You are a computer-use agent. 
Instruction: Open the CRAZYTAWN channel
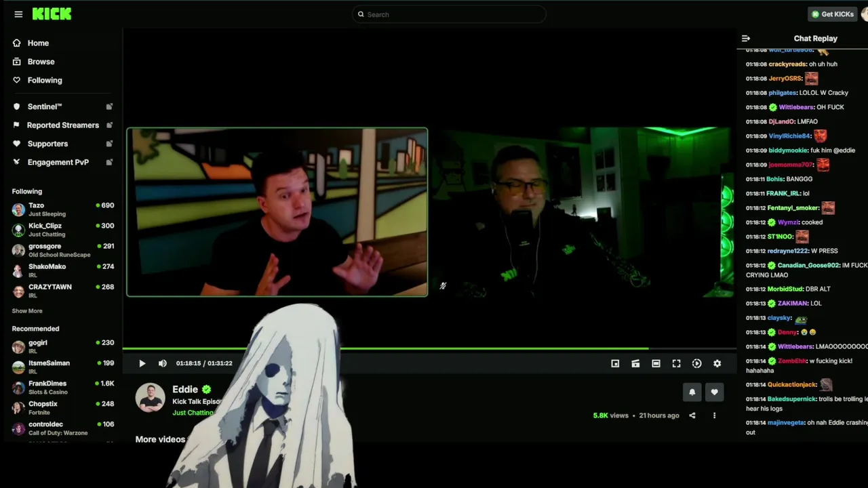coord(62,291)
